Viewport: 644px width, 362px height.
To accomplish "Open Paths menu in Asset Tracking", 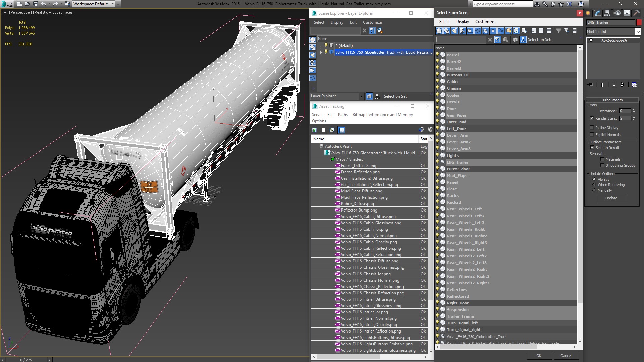I will (342, 115).
